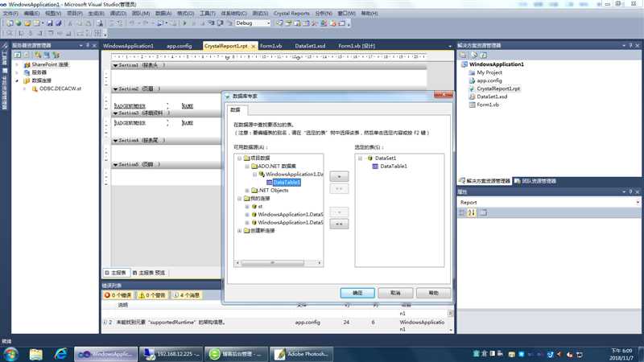Click the Windows Start button
Image resolution: width=644 pixels, height=362 pixels.
pyautogui.click(x=11, y=354)
